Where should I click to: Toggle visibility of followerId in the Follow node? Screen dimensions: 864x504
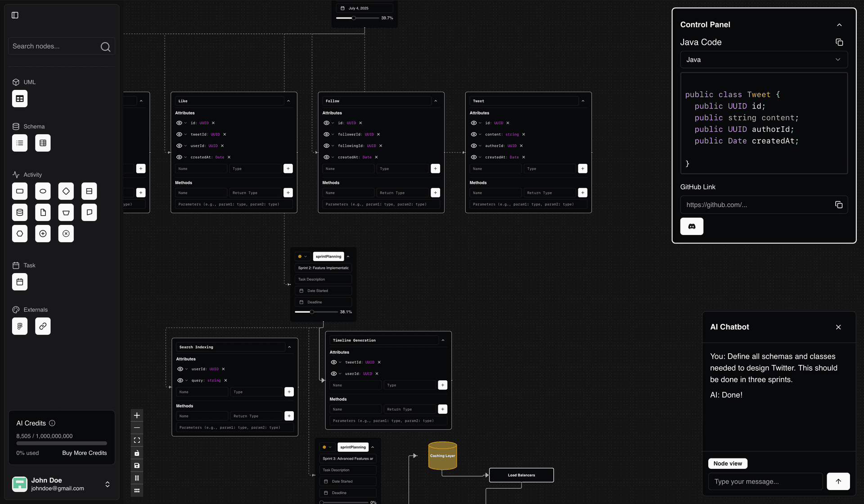(327, 134)
